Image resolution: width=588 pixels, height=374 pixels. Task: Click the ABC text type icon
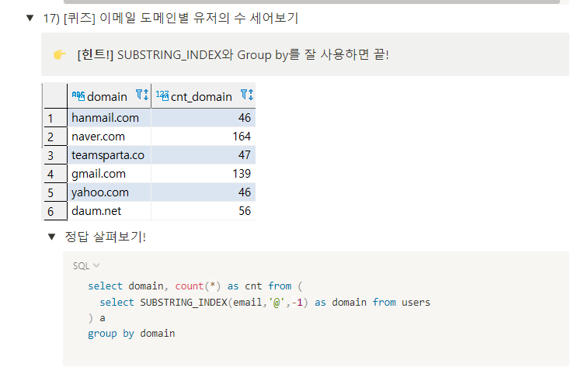78,96
